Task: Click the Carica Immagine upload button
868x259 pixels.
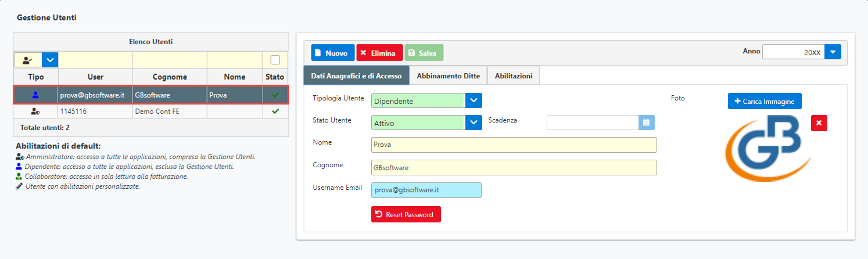Action: (x=765, y=101)
